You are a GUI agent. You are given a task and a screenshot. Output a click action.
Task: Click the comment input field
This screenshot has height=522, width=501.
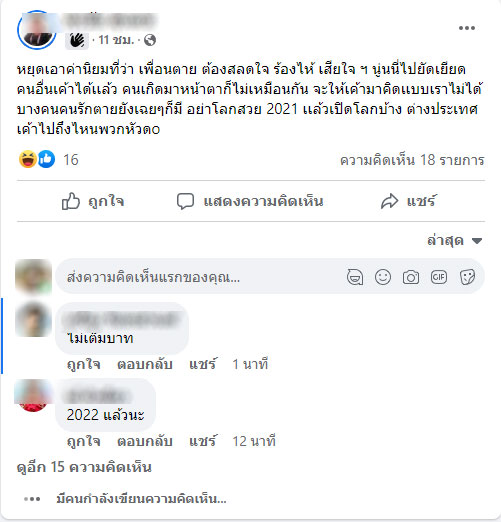(200, 277)
